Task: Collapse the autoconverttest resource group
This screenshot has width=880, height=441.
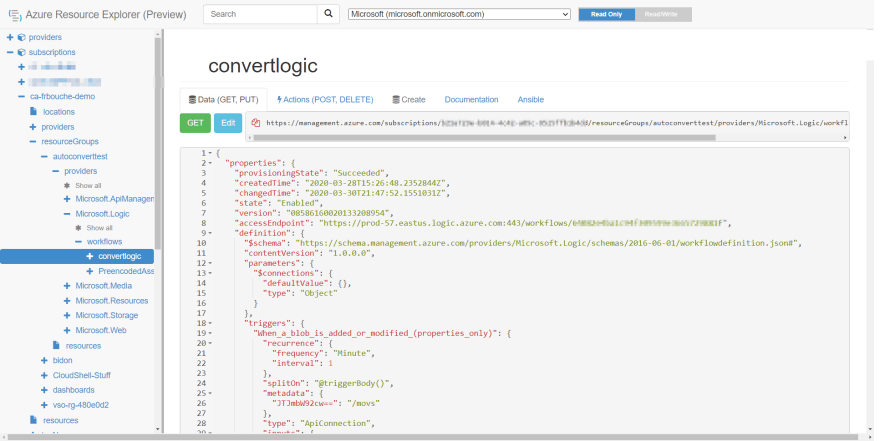Action: (x=44, y=157)
